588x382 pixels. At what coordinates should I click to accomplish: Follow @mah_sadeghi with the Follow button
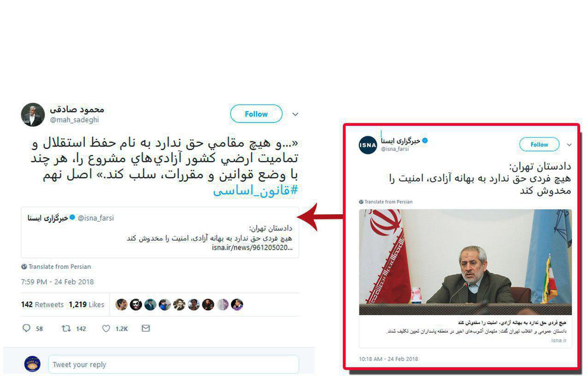pos(256,114)
